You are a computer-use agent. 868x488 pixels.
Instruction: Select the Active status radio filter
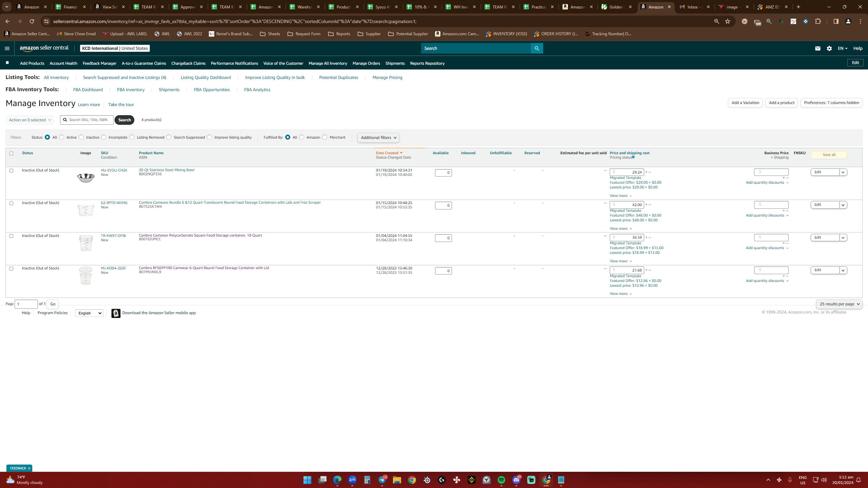61,137
